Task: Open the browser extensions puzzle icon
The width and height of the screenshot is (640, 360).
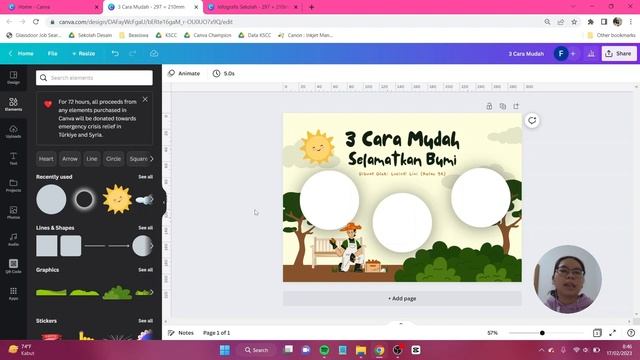Action: [x=590, y=22]
